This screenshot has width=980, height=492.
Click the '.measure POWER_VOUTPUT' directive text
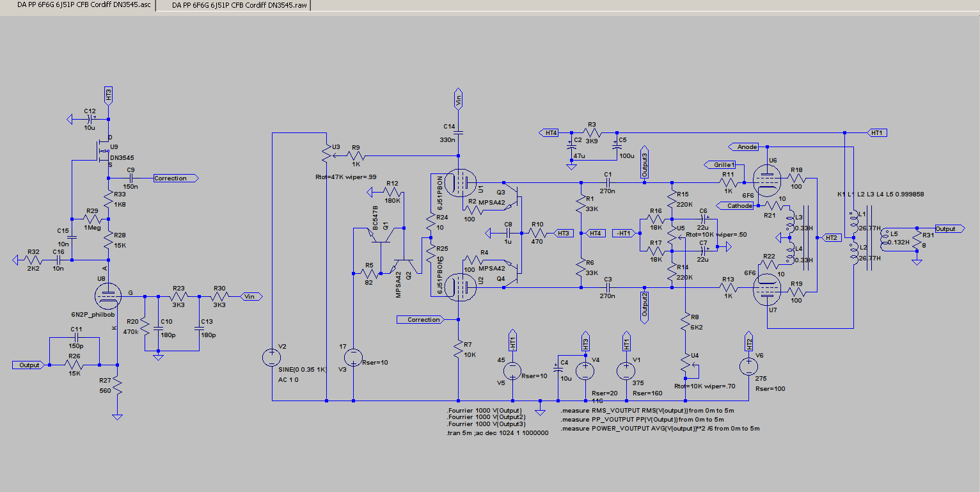click(x=660, y=428)
